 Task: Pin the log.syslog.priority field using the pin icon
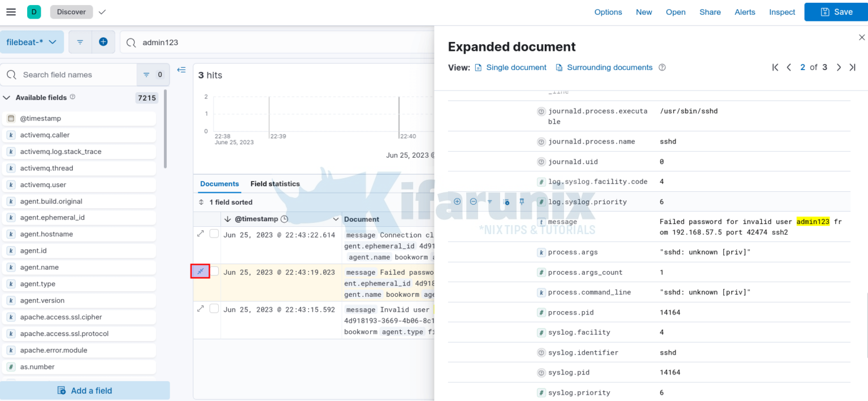pyautogui.click(x=522, y=201)
